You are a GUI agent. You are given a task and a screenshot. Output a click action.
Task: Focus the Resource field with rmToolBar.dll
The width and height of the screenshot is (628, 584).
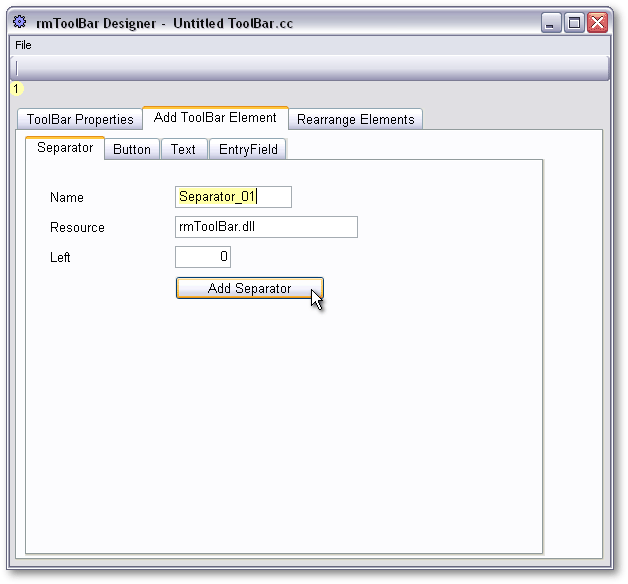266,227
